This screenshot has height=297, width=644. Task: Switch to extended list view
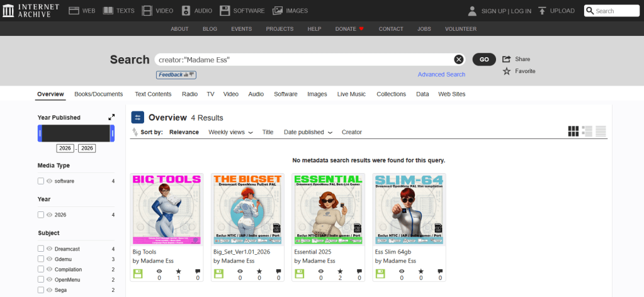pos(587,131)
